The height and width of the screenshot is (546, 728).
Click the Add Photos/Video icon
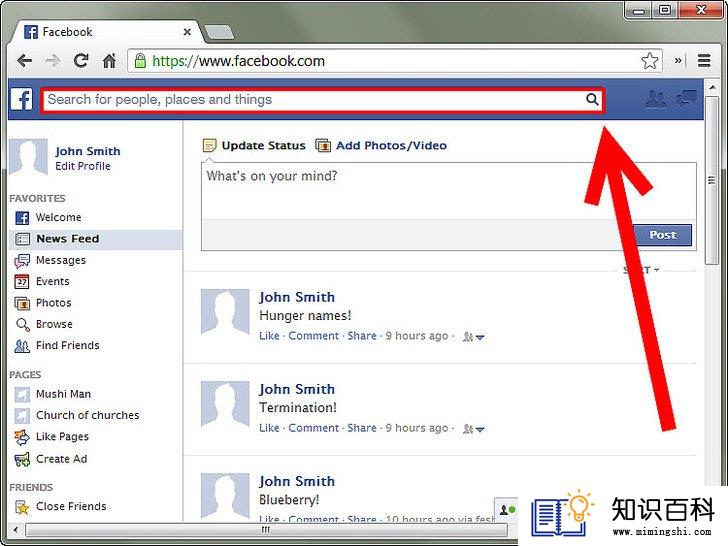click(323, 146)
